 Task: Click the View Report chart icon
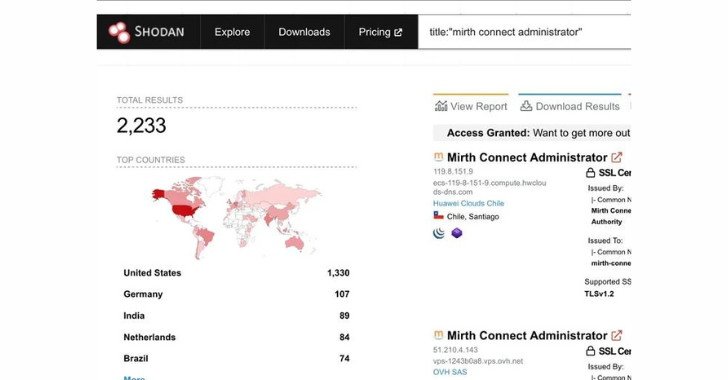(x=441, y=106)
